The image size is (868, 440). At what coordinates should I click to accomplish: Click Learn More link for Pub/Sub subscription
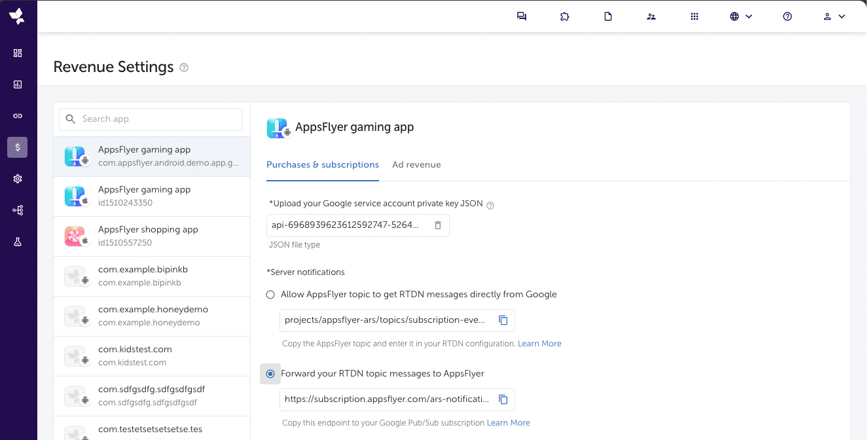(509, 423)
